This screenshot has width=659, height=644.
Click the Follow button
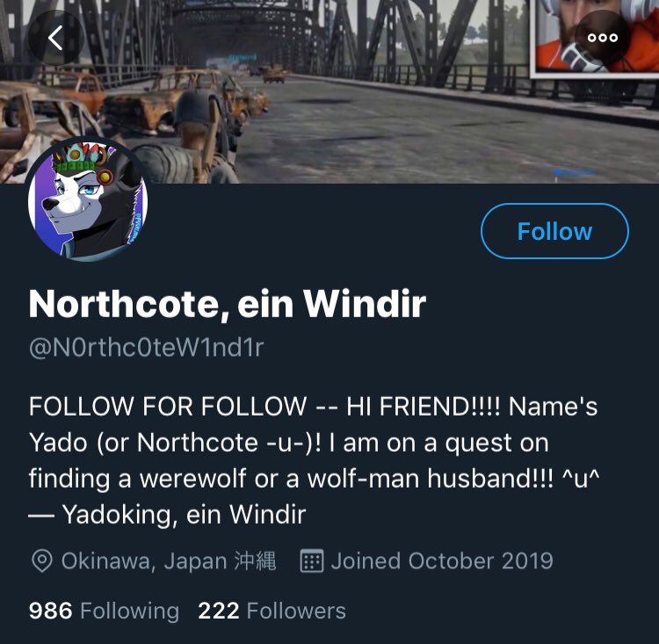point(554,231)
